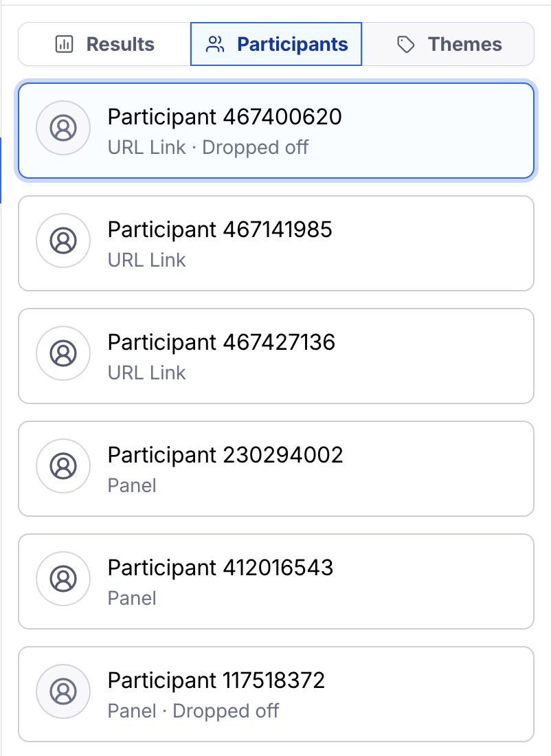Image resolution: width=551 pixels, height=756 pixels.
Task: Open Participant 117518372 name
Action: (x=216, y=680)
